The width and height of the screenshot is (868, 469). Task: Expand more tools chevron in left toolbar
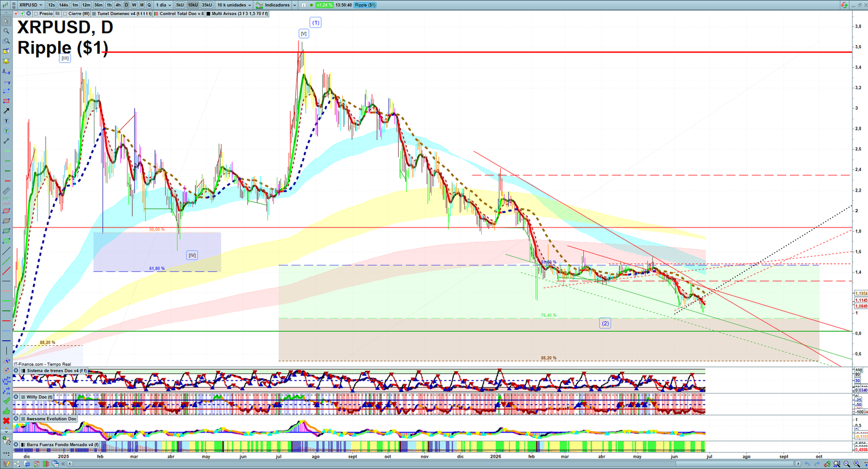pos(7,432)
